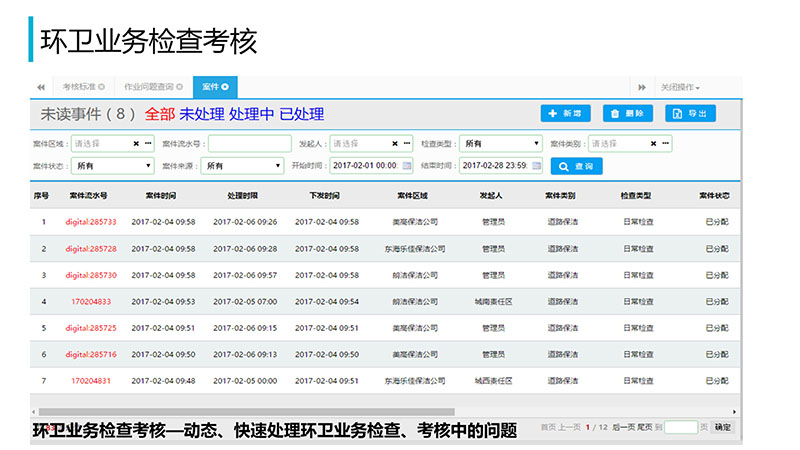Expand the 检查类型 dropdown
The height and width of the screenshot is (450, 800).
tap(500, 144)
